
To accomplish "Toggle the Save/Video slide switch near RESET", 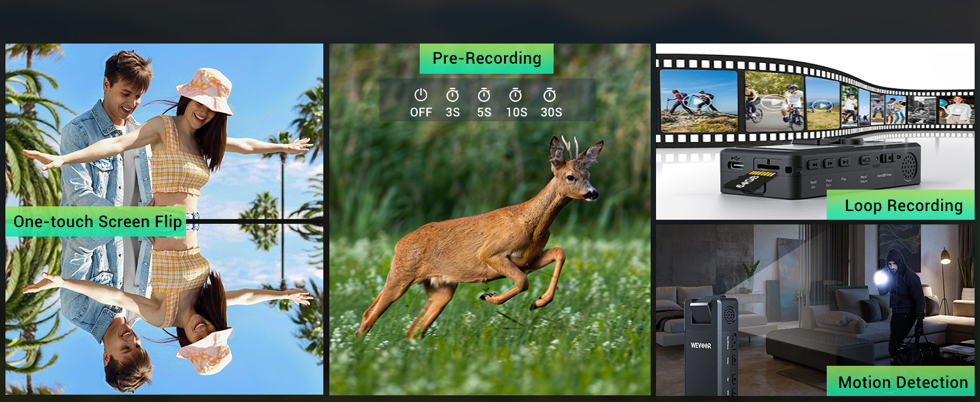I will click(x=888, y=157).
